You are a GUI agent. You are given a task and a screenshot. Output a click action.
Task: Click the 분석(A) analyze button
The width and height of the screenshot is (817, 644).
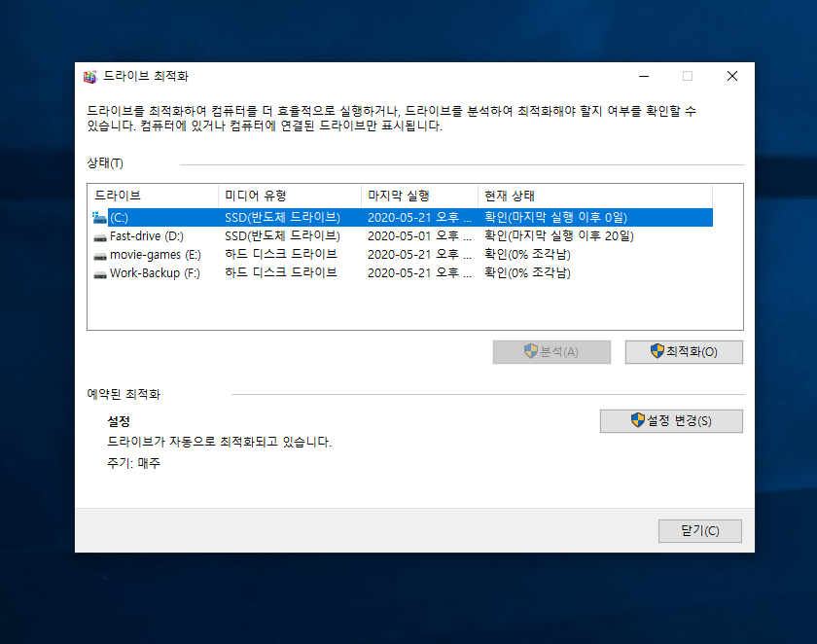[x=551, y=352]
